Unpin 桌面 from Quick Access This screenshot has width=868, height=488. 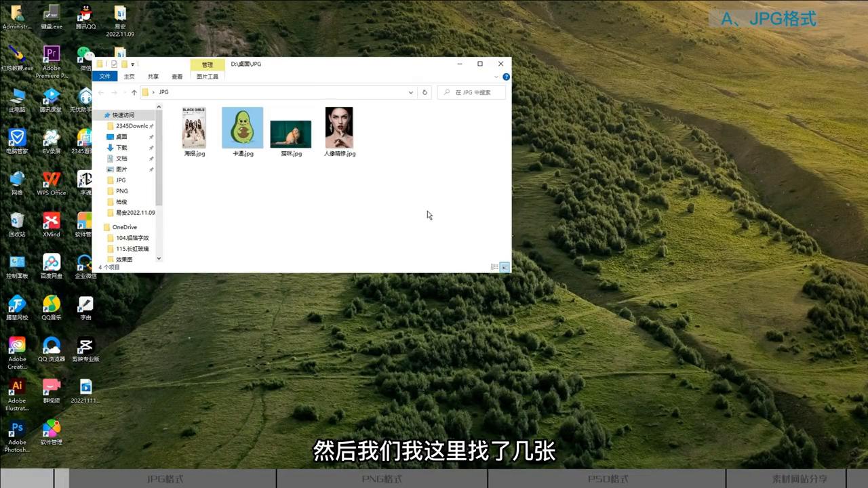(x=151, y=136)
